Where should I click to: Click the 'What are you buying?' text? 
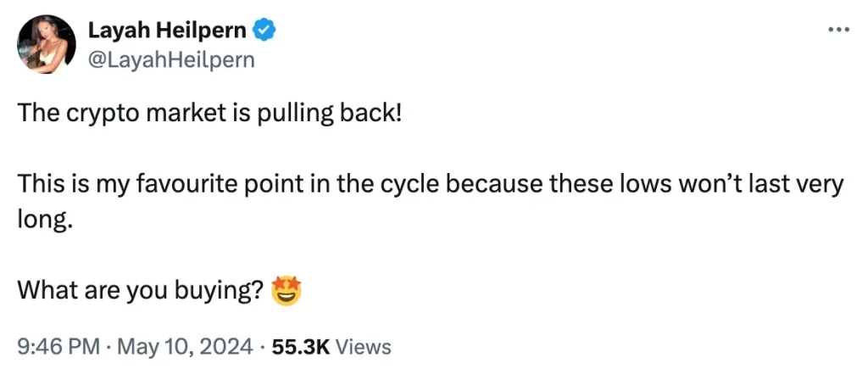click(142, 292)
